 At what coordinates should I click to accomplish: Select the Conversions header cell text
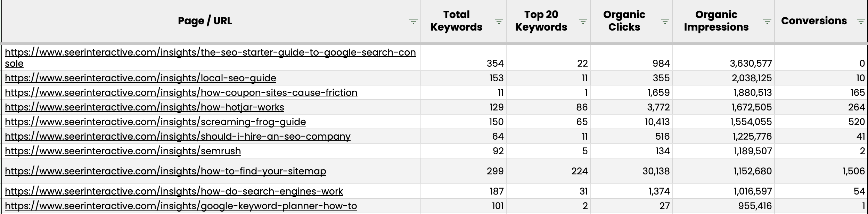(x=813, y=21)
